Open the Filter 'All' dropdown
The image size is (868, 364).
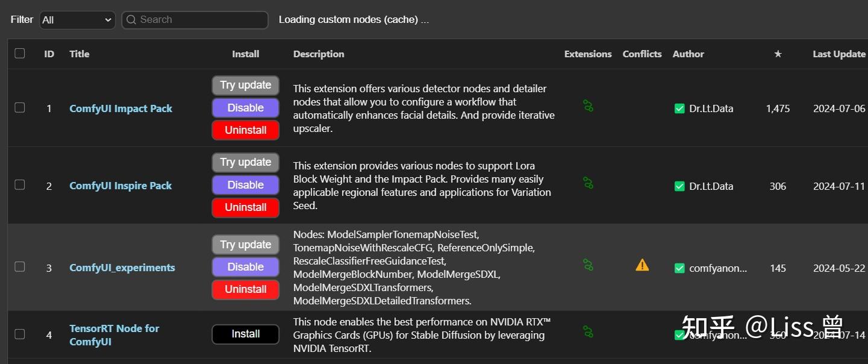[x=77, y=20]
